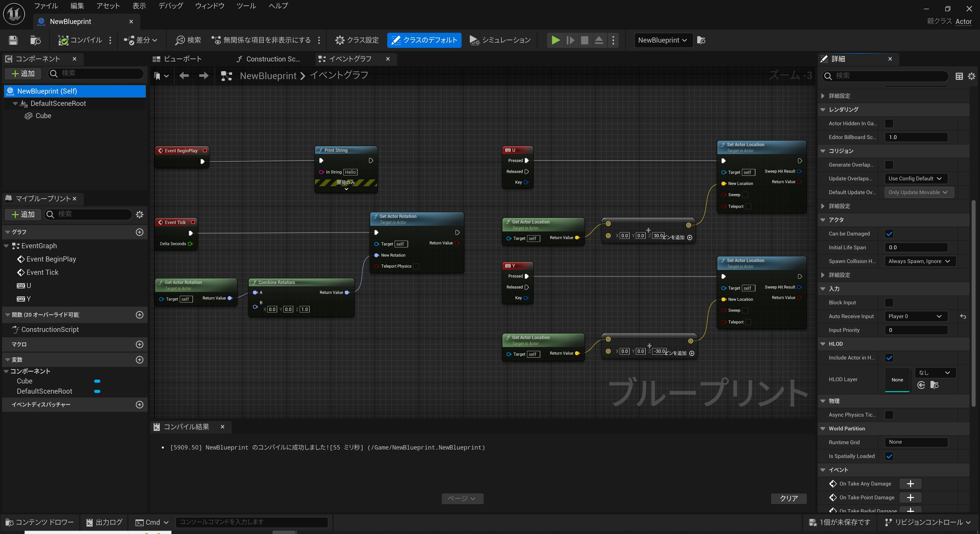Image resolution: width=980 pixels, height=534 pixels.
Task: Open Spawn Collision Handling dropdown
Action: (x=919, y=261)
